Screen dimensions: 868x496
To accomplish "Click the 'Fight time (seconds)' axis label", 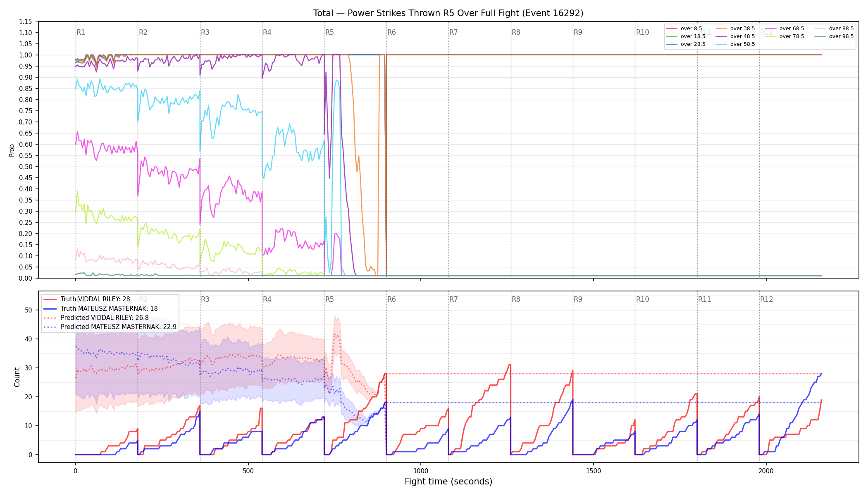I will point(448,482).
